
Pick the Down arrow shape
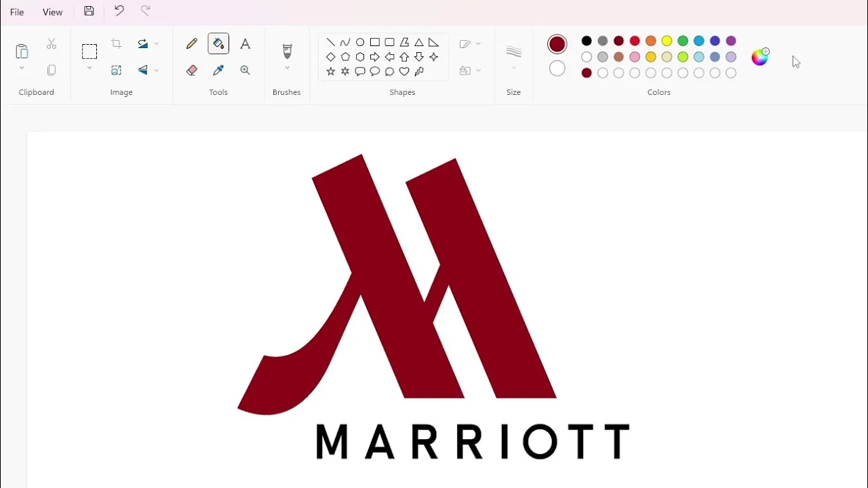tap(419, 57)
